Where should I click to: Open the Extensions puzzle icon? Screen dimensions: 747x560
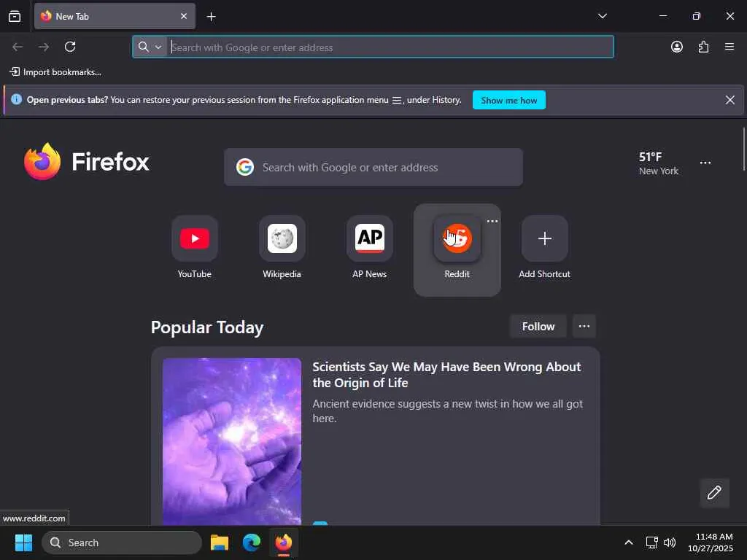(x=703, y=47)
